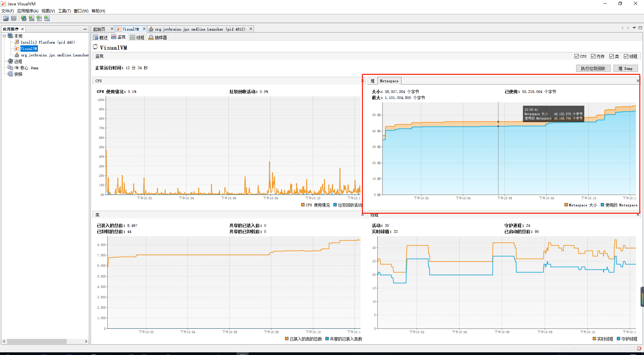644x355 pixels.
Task: Click the VisualVM icon in the tree
Action: (17, 49)
